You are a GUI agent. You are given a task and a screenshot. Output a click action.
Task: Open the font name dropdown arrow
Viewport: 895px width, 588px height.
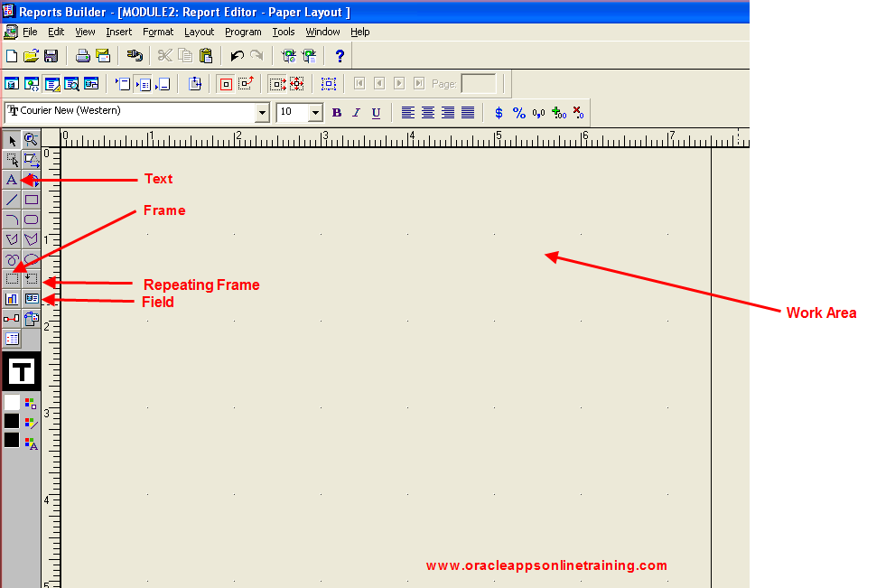(x=262, y=113)
